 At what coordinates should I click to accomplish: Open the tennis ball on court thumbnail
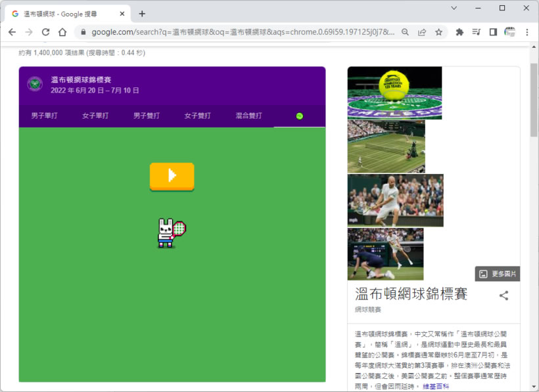tap(394, 93)
